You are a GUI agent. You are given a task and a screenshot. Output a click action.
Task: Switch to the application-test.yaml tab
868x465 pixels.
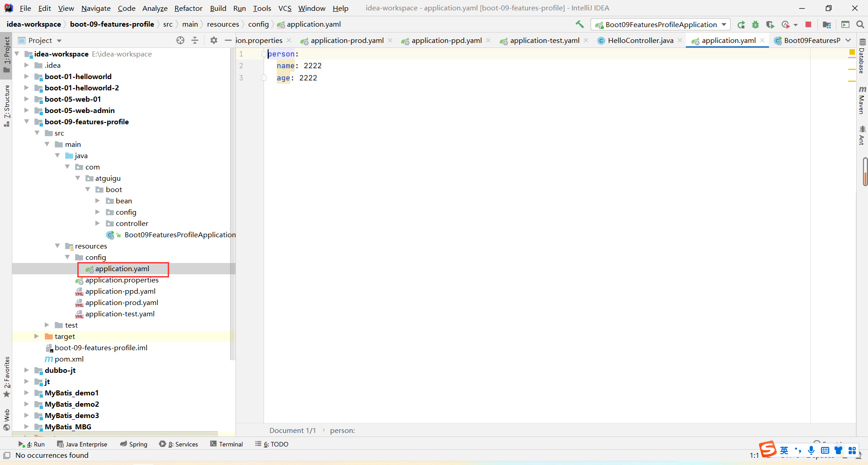point(544,41)
